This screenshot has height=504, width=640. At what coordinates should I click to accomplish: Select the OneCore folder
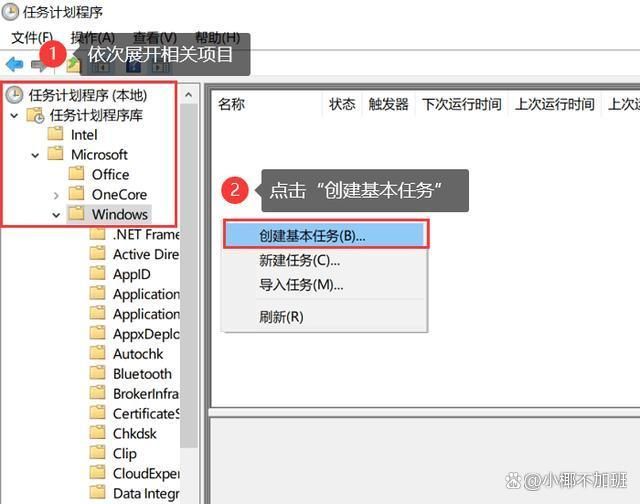click(x=119, y=195)
